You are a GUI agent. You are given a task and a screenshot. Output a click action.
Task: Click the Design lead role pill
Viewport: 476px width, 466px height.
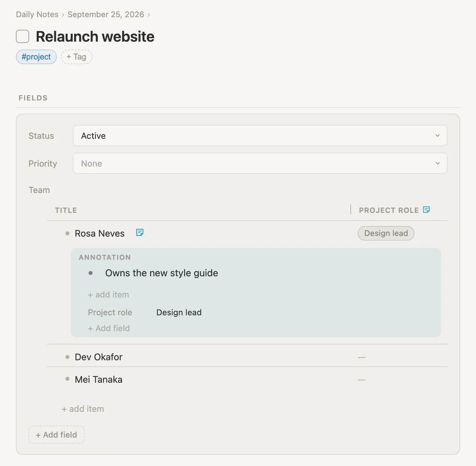[x=386, y=233]
